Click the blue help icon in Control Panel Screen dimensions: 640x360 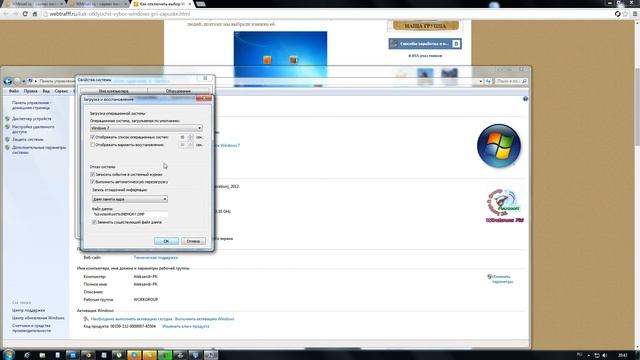(x=525, y=99)
